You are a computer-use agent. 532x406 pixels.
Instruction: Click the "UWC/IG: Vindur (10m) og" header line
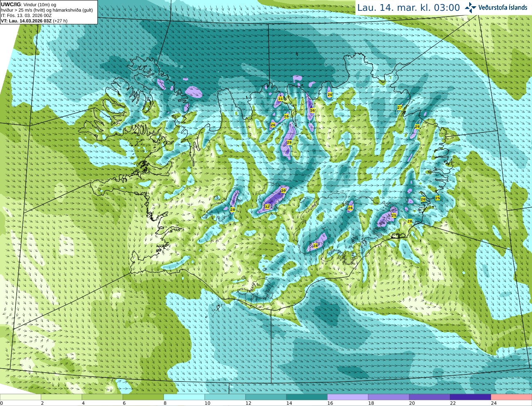(x=29, y=5)
